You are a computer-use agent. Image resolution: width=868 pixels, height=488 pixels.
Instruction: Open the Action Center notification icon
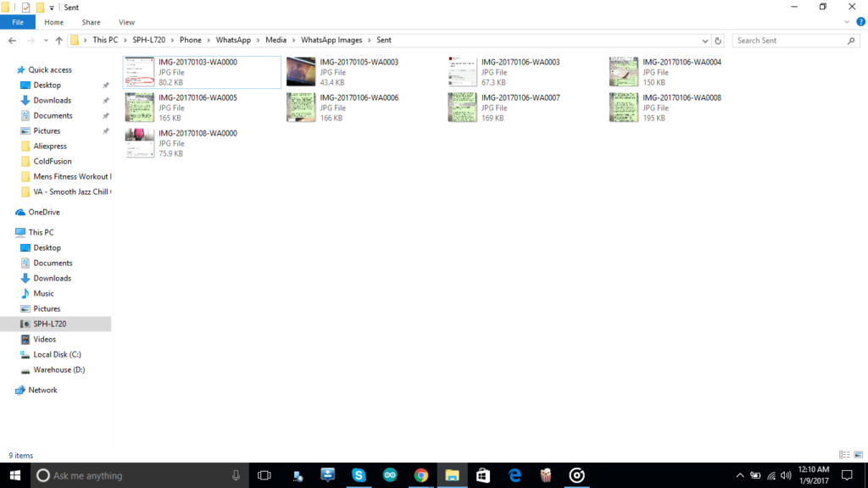(846, 475)
